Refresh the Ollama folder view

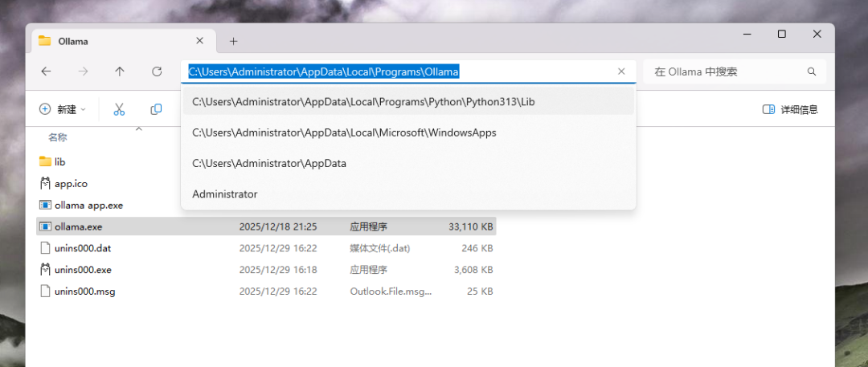[157, 71]
